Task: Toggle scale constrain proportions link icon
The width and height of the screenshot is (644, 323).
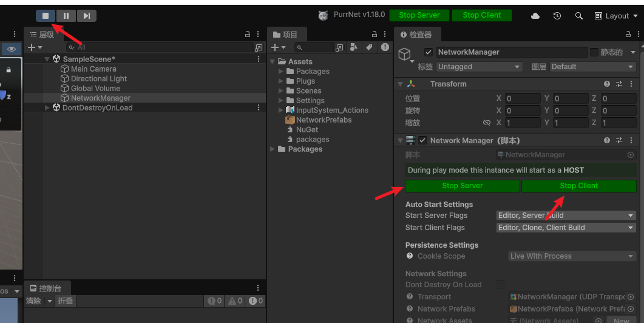Action: click(487, 123)
